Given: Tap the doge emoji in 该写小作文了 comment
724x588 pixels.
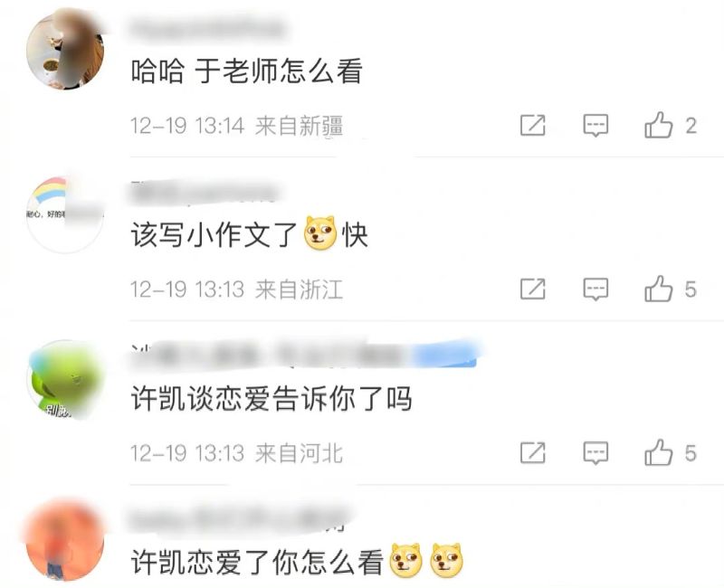Looking at the screenshot, I should coord(320,233).
